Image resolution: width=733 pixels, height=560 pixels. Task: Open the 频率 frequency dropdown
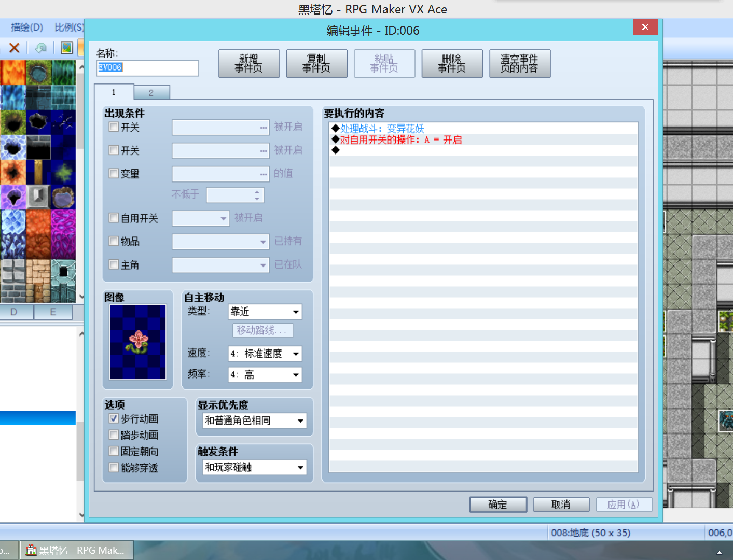265,375
